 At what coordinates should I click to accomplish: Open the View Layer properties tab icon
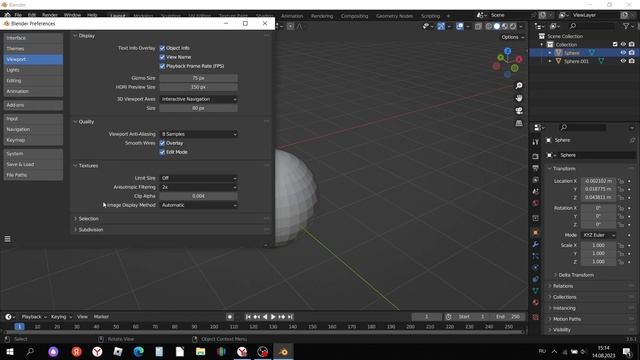(x=536, y=180)
